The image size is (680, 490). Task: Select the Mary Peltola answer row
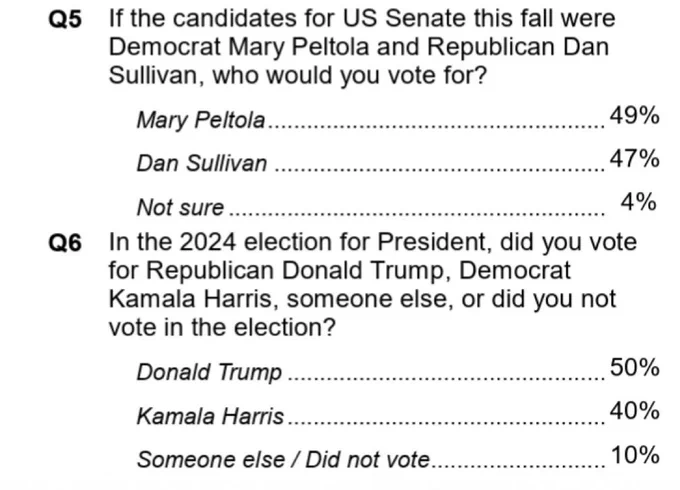tap(398, 118)
